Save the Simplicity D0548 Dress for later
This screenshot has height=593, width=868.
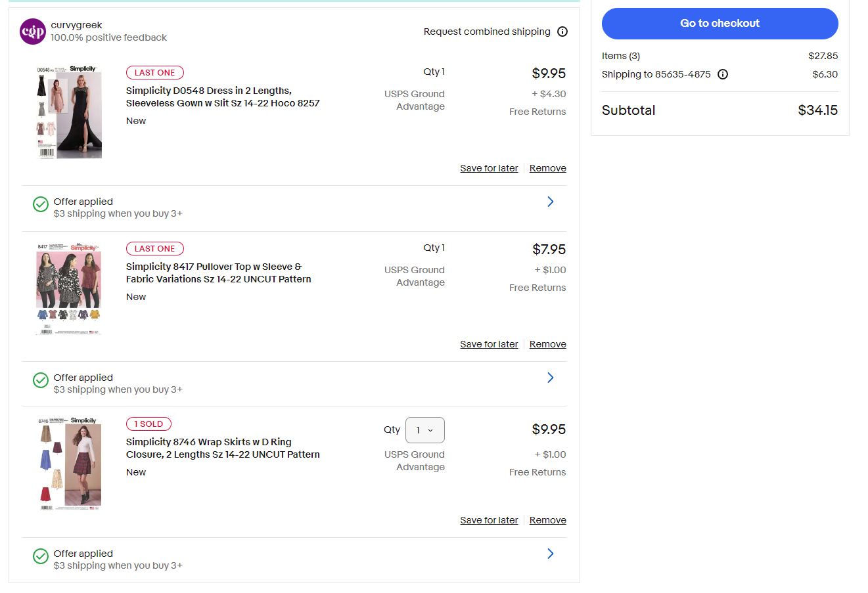coord(489,168)
